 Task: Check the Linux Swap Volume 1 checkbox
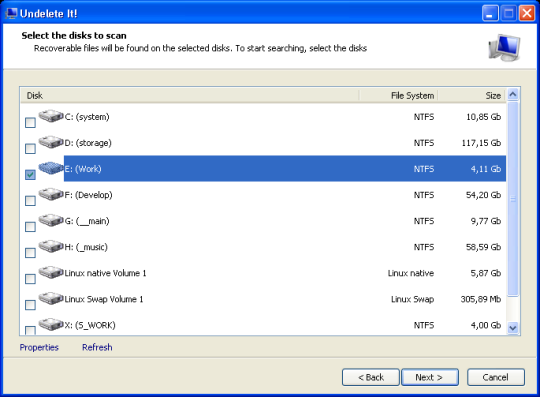[x=30, y=305]
